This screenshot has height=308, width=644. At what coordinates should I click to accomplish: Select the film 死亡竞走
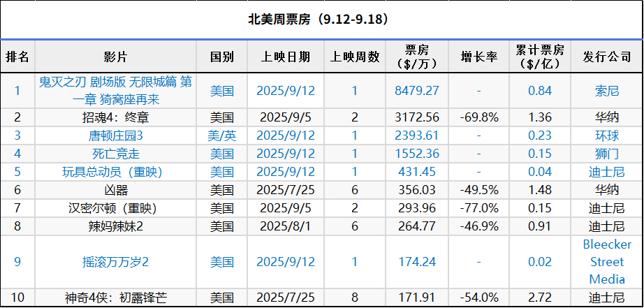point(115,154)
